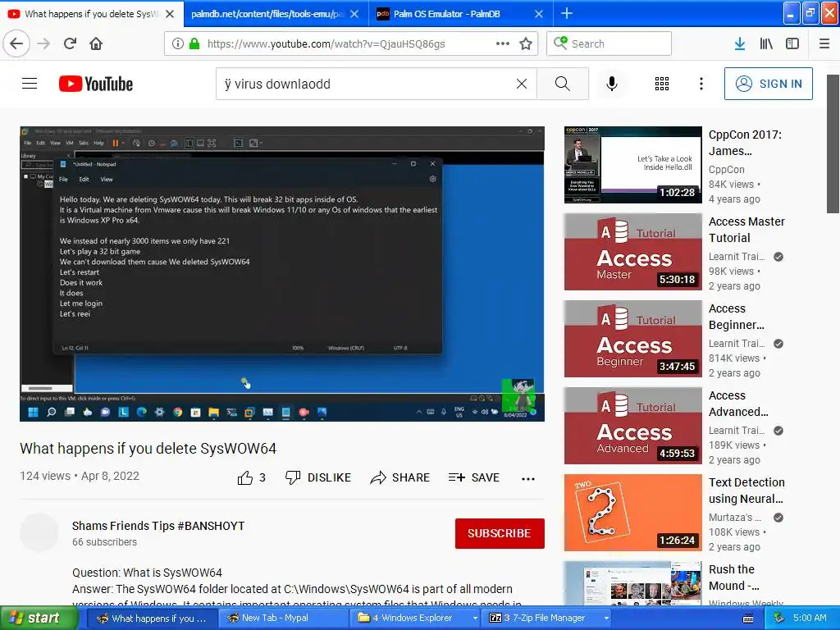Save the video to a playlist
Viewport: 840px width, 630px height.
coord(474,477)
